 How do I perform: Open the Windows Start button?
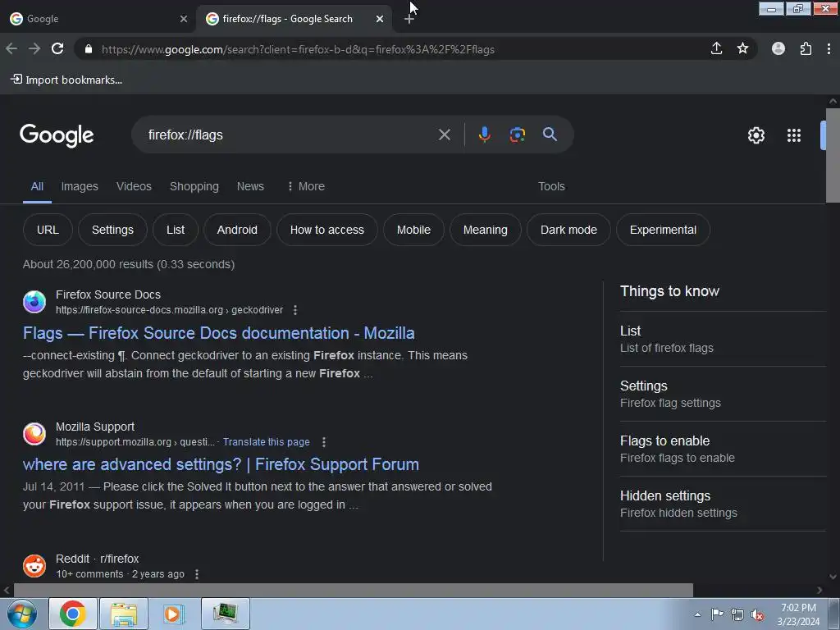point(21,614)
